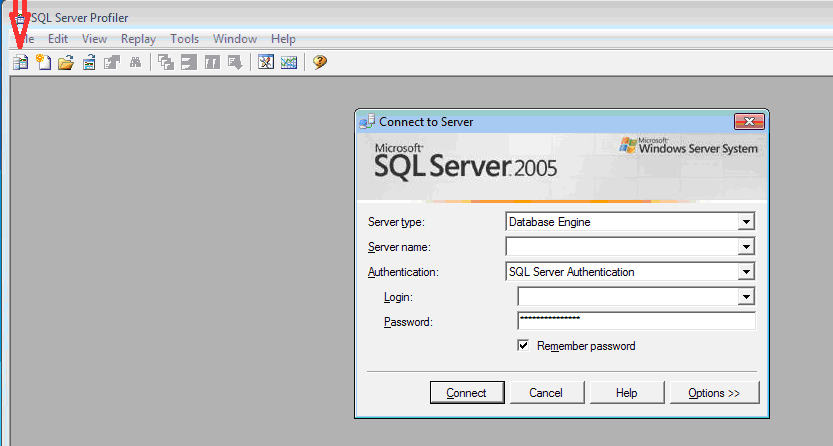
Task: Close the Connect to Server dialog
Action: (x=749, y=122)
